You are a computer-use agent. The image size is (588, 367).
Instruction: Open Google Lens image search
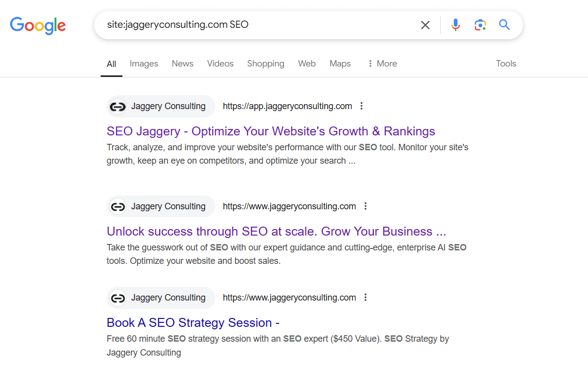[480, 24]
